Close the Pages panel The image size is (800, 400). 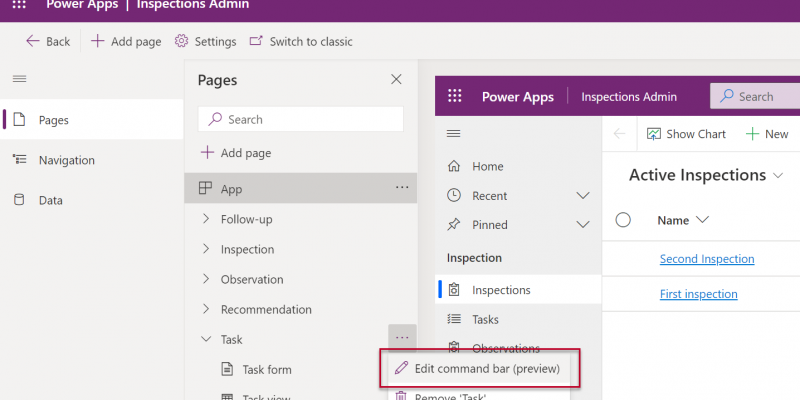[396, 79]
